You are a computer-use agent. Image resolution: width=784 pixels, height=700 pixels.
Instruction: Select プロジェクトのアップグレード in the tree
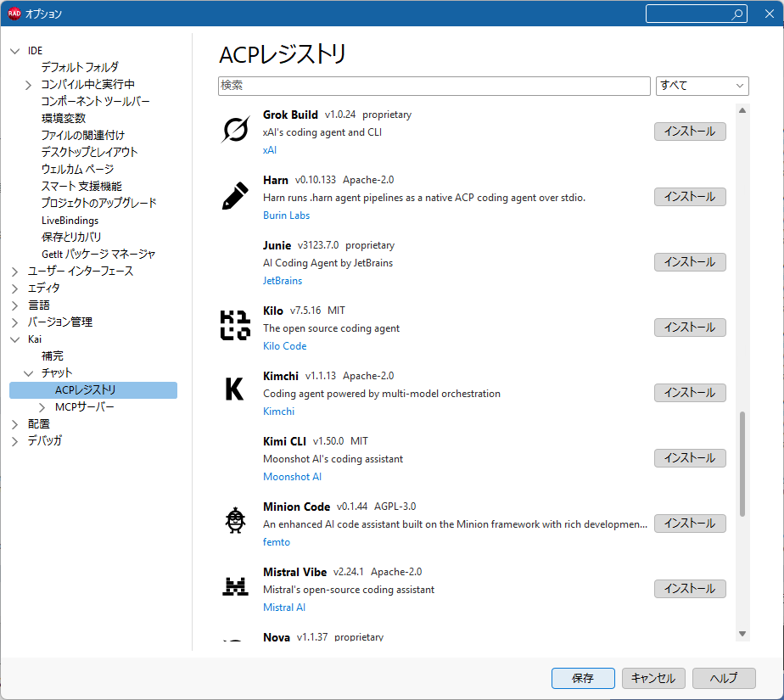tap(99, 203)
